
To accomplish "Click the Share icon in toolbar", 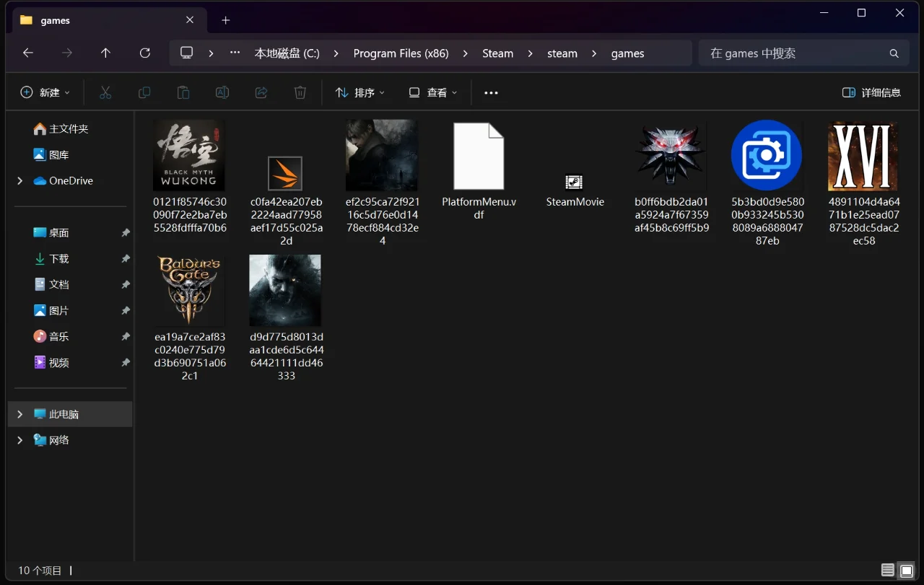I will tap(261, 92).
